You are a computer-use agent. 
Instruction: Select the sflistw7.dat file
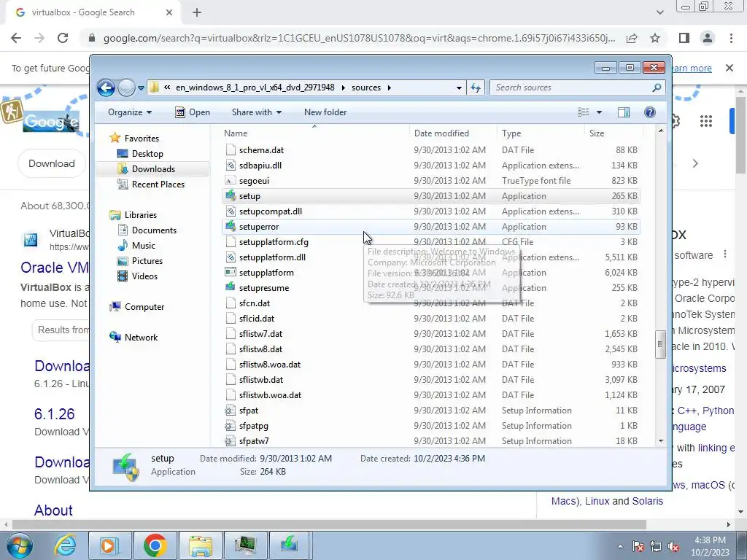coord(260,334)
